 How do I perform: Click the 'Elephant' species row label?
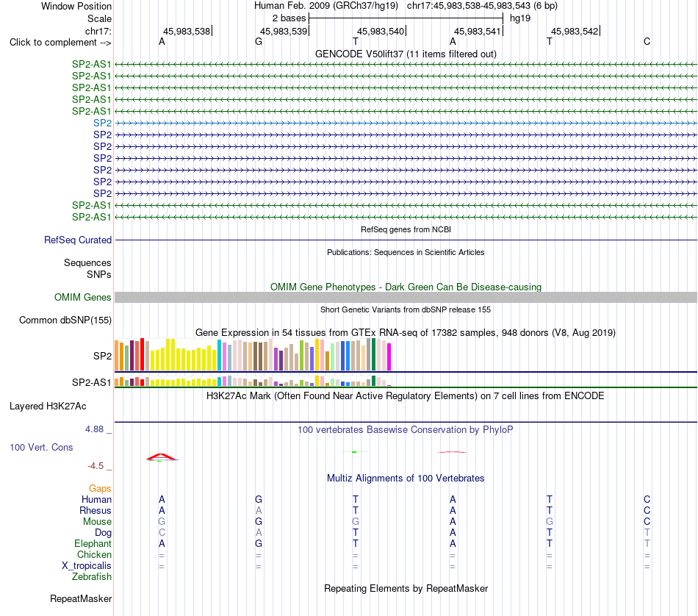[x=93, y=543]
